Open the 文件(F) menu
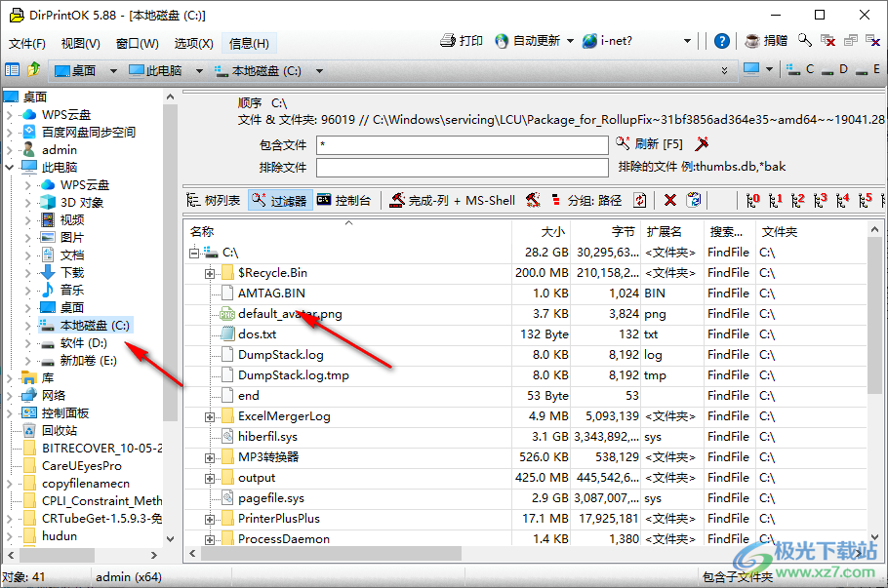The height and width of the screenshot is (588, 888). 27,44
